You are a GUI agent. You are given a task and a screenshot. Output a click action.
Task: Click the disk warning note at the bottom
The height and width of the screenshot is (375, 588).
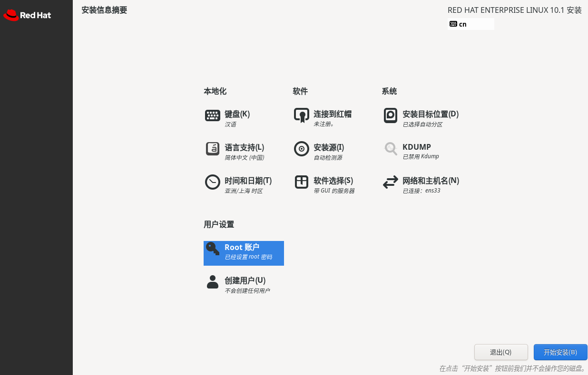(x=512, y=368)
